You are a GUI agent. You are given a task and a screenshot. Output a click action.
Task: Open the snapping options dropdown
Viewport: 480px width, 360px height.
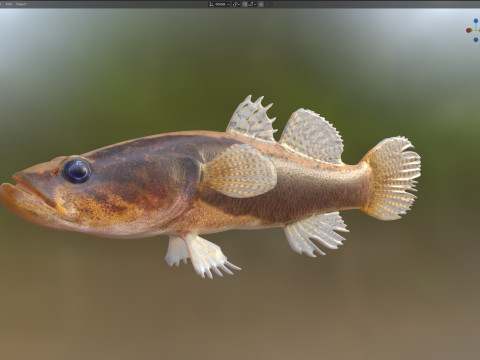(x=252, y=4)
